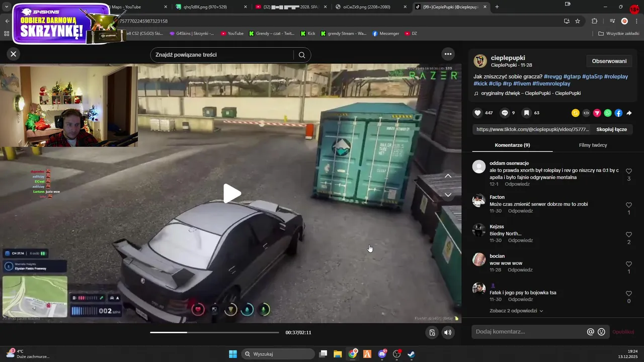
Task: Open File Explorer from the taskbar
Action: [338, 354]
